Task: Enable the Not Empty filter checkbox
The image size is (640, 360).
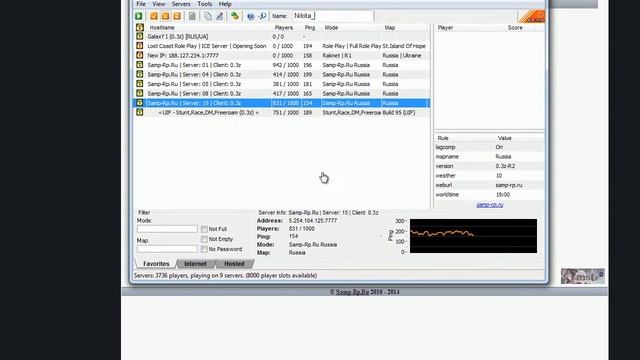Action: pos(204,239)
